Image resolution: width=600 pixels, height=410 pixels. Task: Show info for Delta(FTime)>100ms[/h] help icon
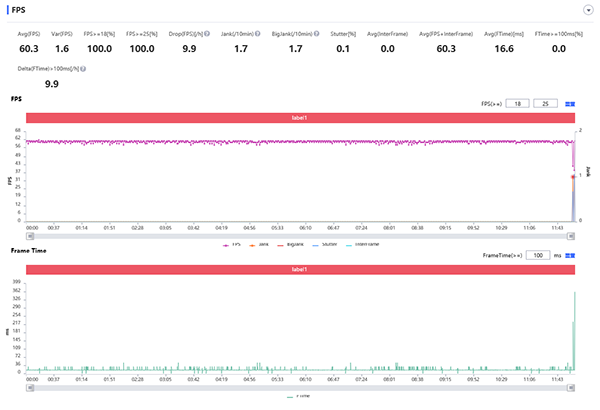82,69
